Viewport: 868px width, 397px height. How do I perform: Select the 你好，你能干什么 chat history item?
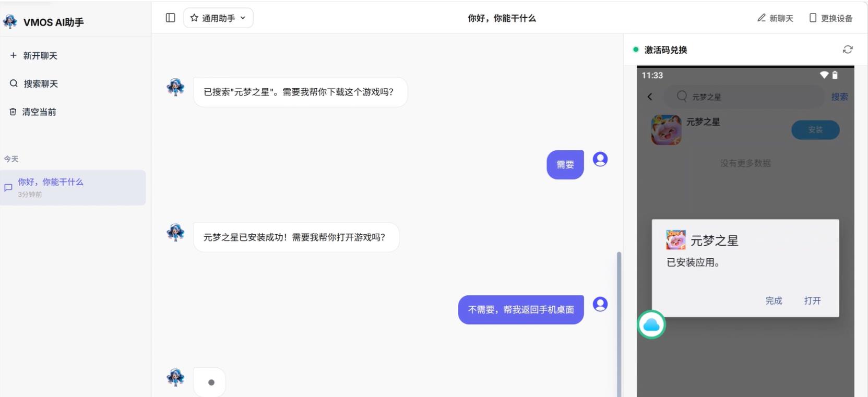(x=73, y=187)
